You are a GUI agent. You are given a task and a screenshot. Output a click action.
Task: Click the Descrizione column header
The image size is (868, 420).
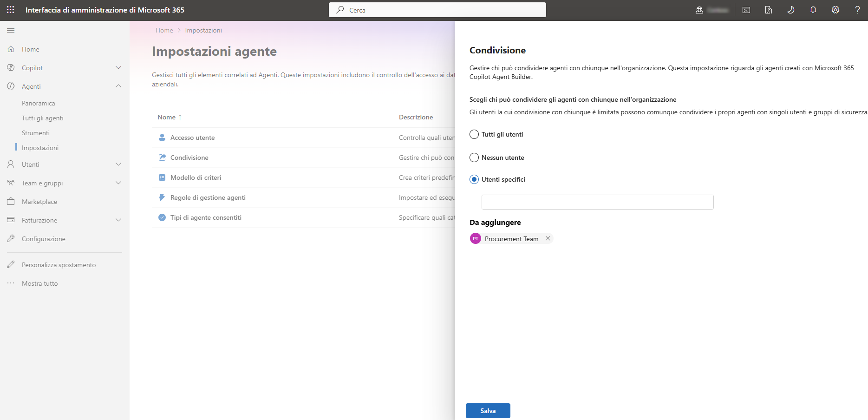click(x=416, y=117)
